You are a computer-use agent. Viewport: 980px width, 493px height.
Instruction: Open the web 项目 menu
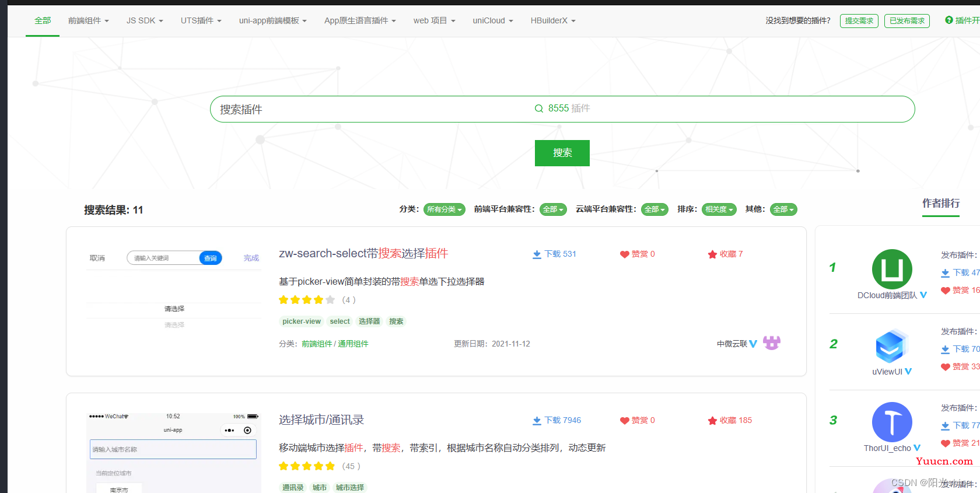click(434, 20)
